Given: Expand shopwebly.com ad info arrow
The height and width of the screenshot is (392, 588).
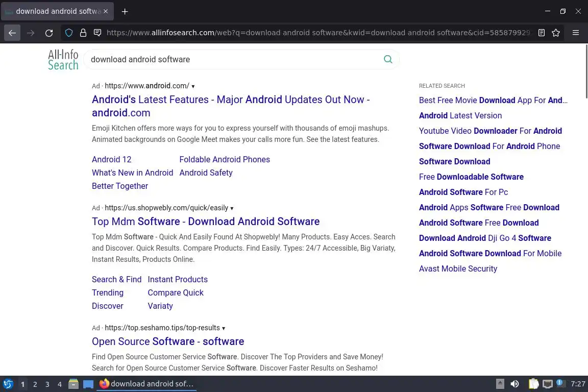Looking at the screenshot, I should pos(232,208).
